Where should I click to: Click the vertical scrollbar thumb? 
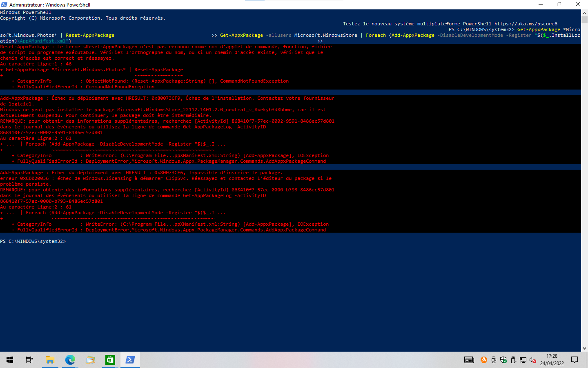click(x=584, y=20)
